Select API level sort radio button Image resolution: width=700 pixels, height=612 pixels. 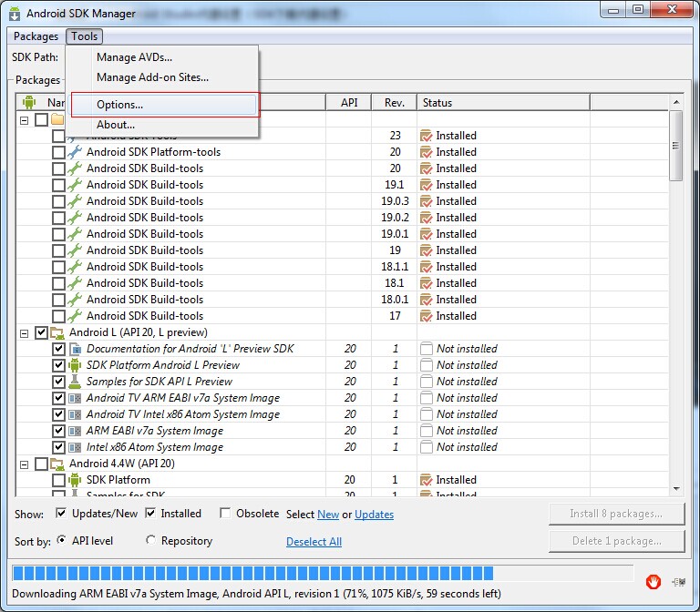point(62,541)
